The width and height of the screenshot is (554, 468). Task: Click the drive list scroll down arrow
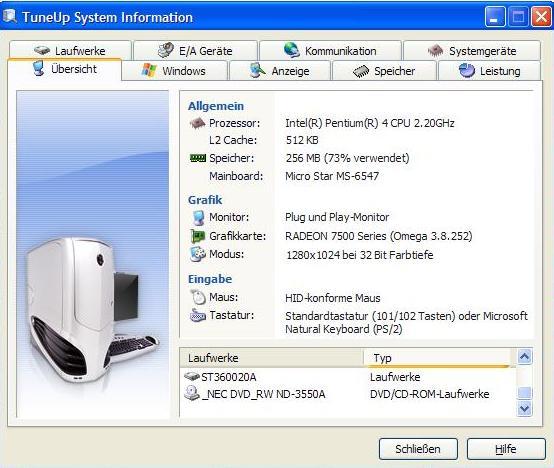click(524, 409)
